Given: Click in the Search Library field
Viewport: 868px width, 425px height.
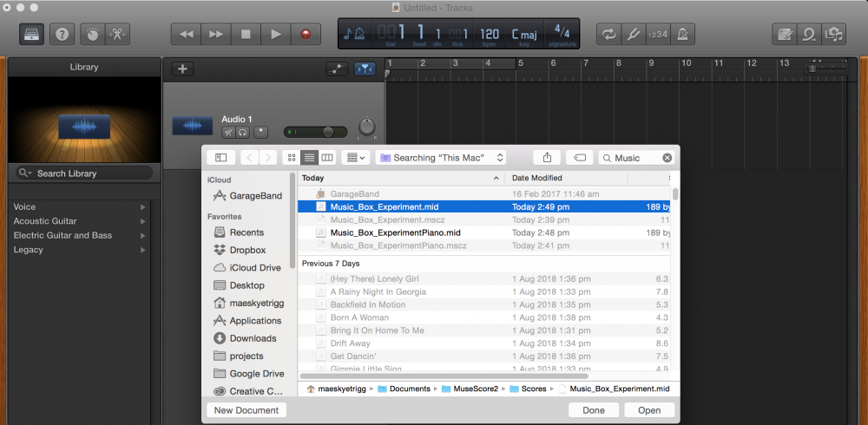Looking at the screenshot, I should [84, 173].
